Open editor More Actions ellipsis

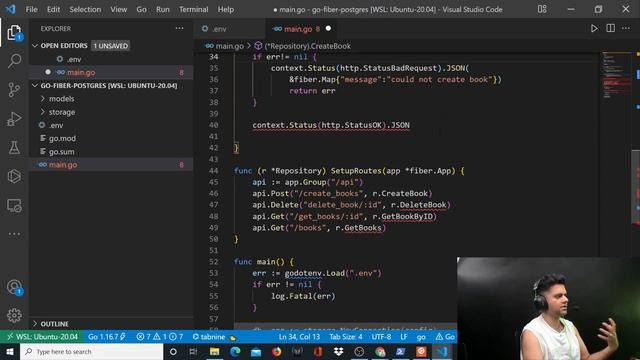pos(626,28)
